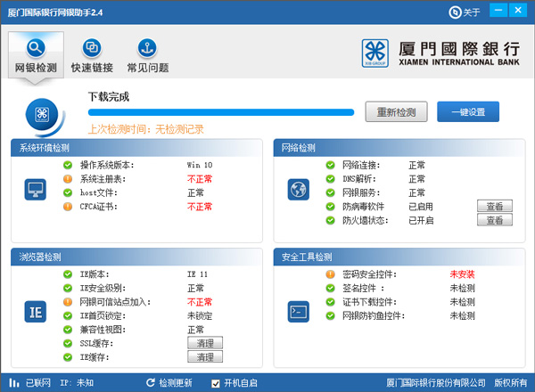This screenshot has width=535, height=392.
Task: Click red 不正常 for 网银可信站点加入
Action: (200, 302)
